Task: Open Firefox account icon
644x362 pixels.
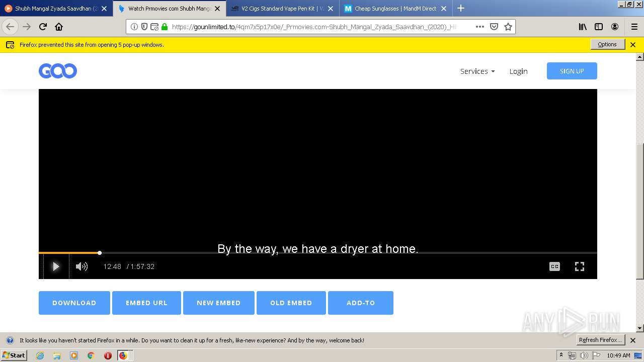Action: click(x=615, y=27)
